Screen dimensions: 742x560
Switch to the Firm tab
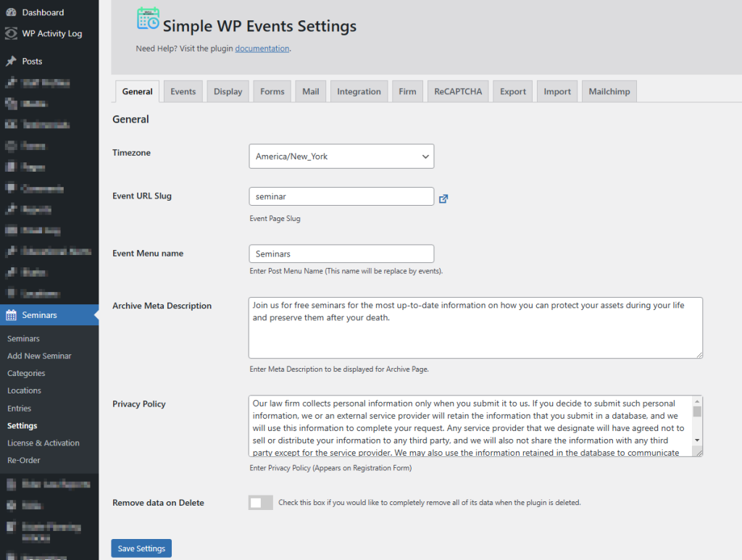click(x=407, y=91)
